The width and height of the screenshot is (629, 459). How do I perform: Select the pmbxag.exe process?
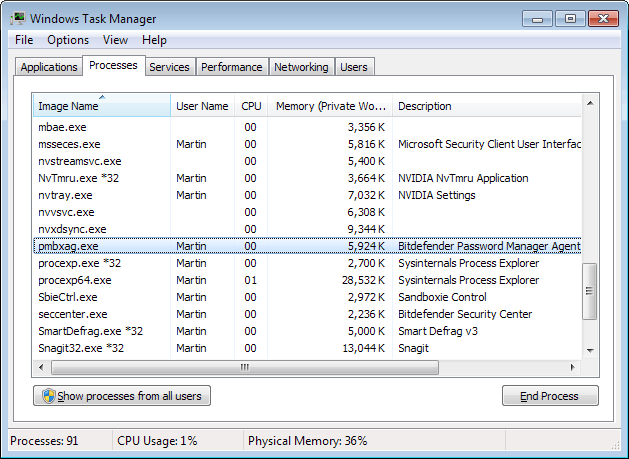tap(307, 246)
